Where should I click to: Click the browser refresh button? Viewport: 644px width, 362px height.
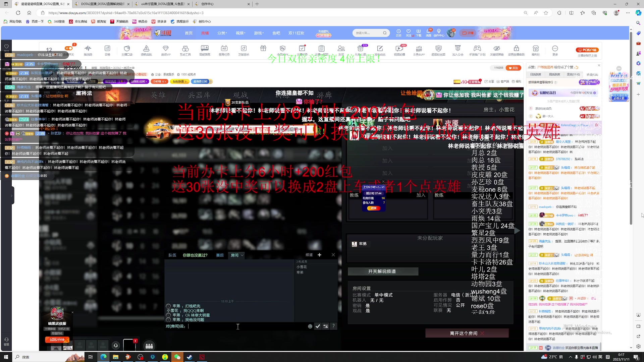point(18,13)
